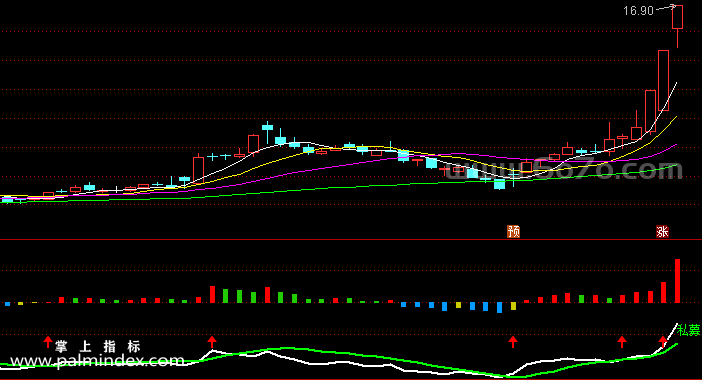Image resolution: width=702 pixels, height=380 pixels.
Task: Click the green 私募 label
Action: [689, 330]
